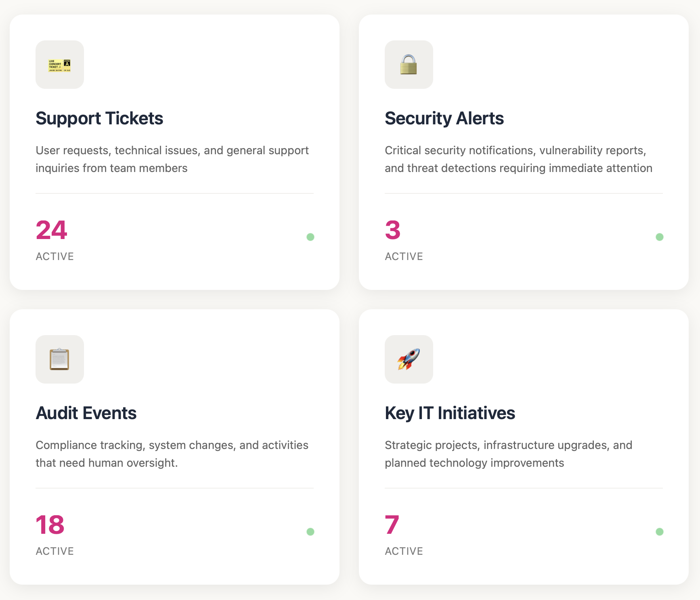The height and width of the screenshot is (600, 700).
Task: Click the green status dot on Audit Events
Action: coord(310,532)
